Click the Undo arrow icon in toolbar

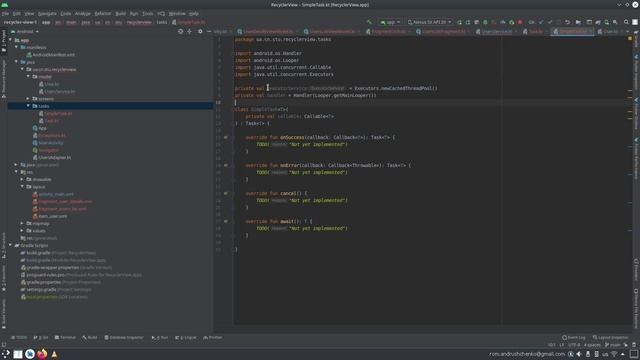tap(567, 22)
